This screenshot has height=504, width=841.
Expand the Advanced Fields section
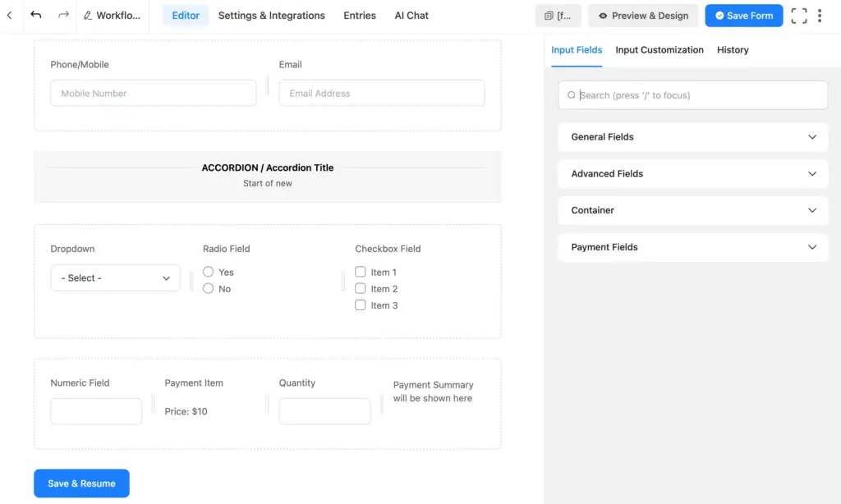tap(692, 174)
